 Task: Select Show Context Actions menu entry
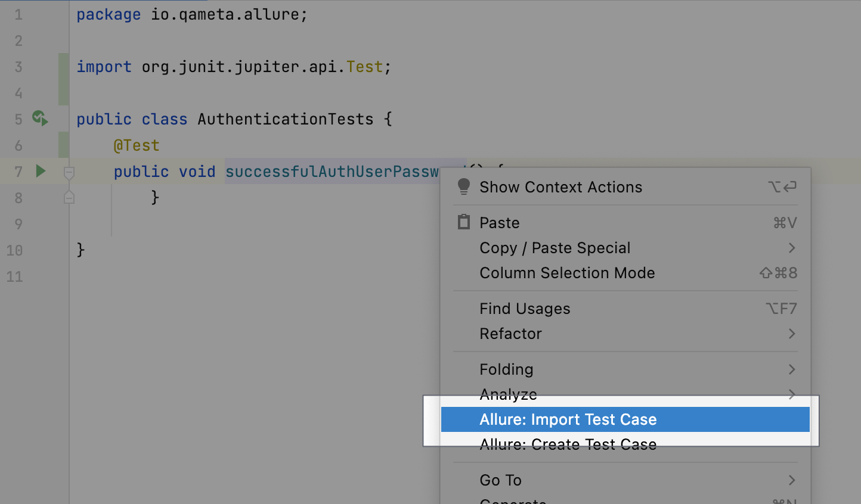click(x=560, y=187)
